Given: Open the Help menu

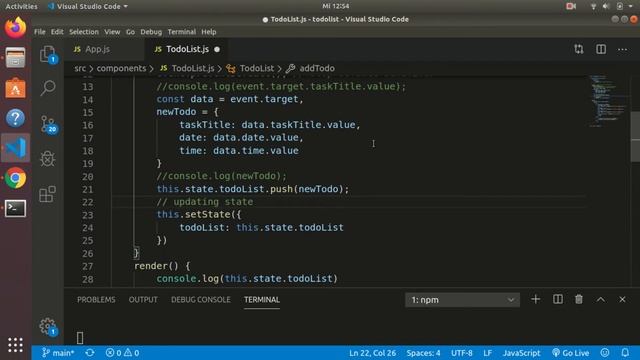Looking at the screenshot, I should tap(209, 32).
